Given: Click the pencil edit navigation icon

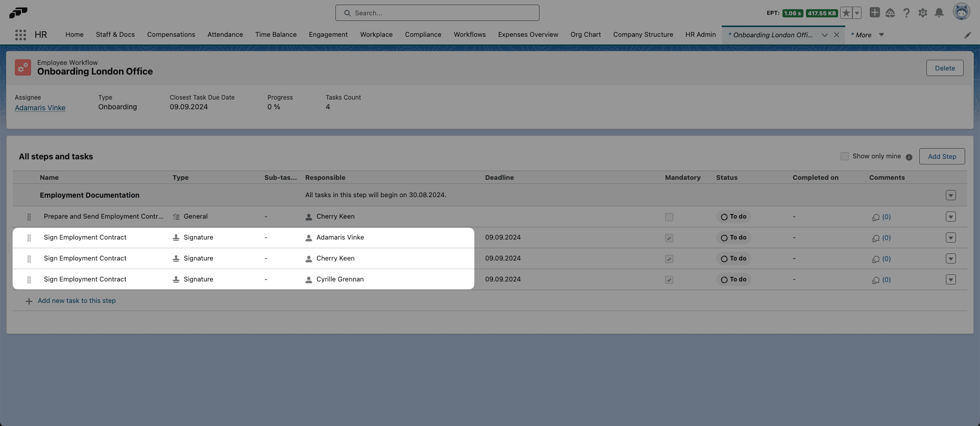Looking at the screenshot, I should click(x=967, y=35).
